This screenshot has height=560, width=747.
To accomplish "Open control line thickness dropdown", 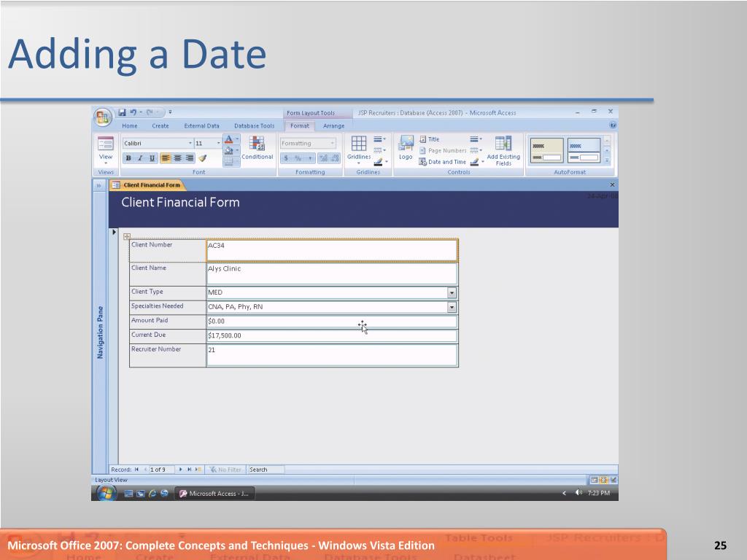I will tap(476, 139).
